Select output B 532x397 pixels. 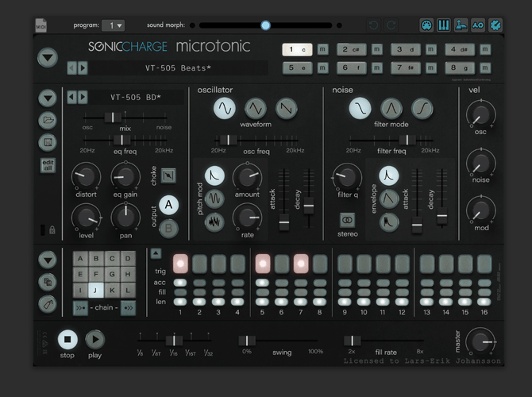coord(168,229)
